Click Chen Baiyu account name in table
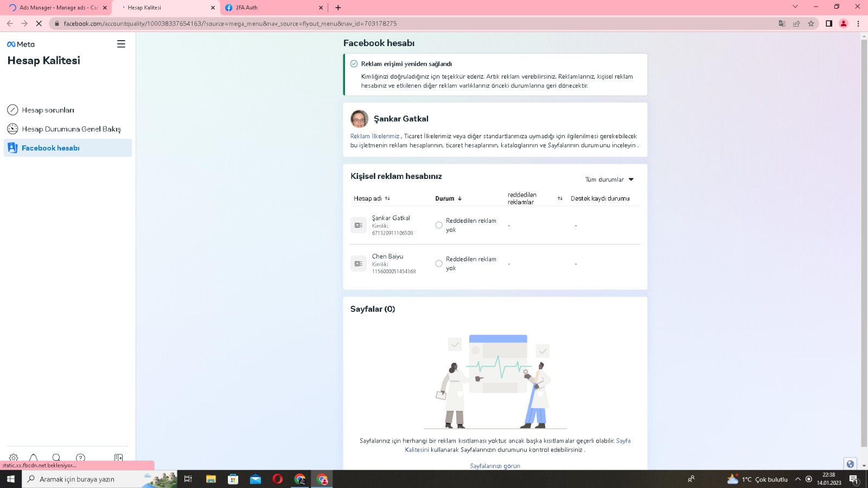The height and width of the screenshot is (488, 868). (387, 256)
